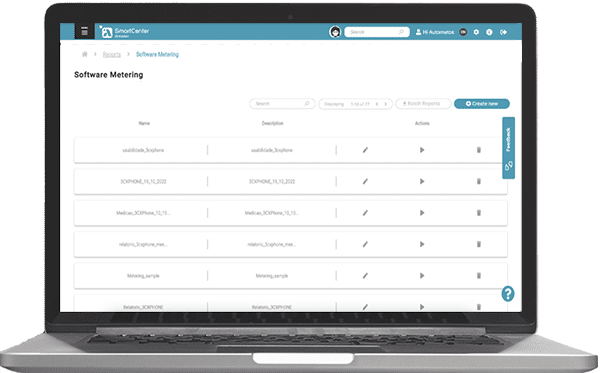Go to previous page of results

coord(377,104)
